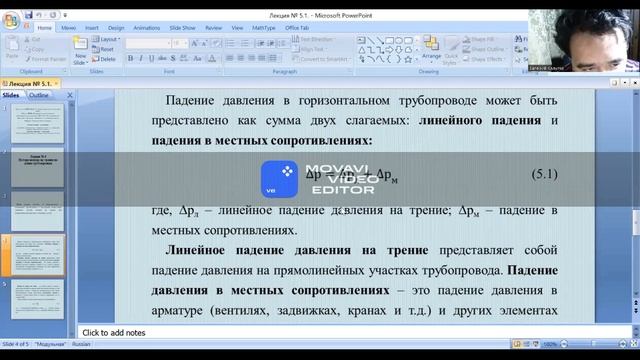Increase font size with Grow Font
The width and height of the screenshot is (640, 360).
tap(194, 43)
